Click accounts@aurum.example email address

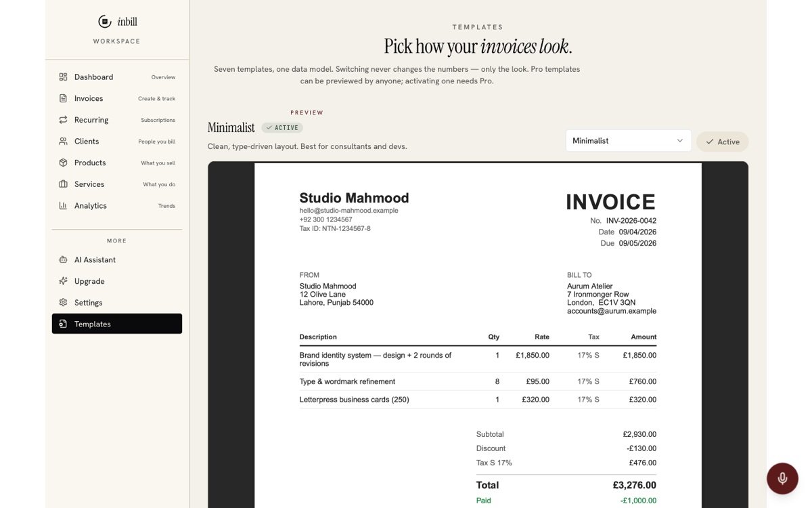612,311
